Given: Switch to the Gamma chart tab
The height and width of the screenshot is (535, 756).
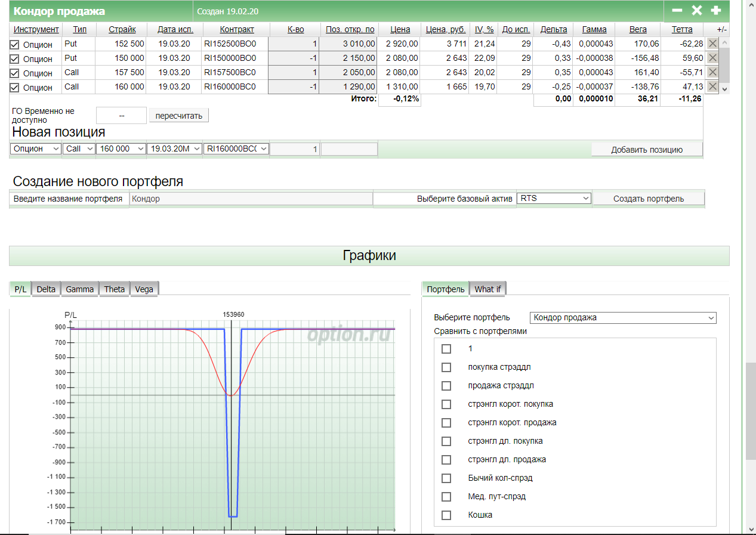Looking at the screenshot, I should 80,289.
